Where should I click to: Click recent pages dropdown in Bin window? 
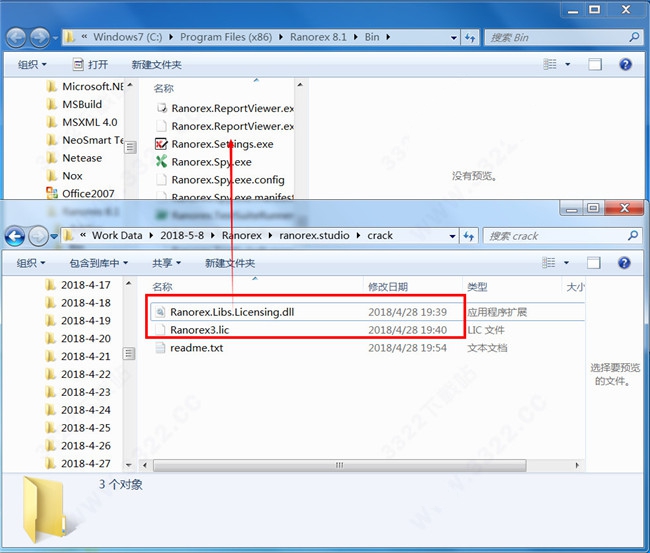56,39
